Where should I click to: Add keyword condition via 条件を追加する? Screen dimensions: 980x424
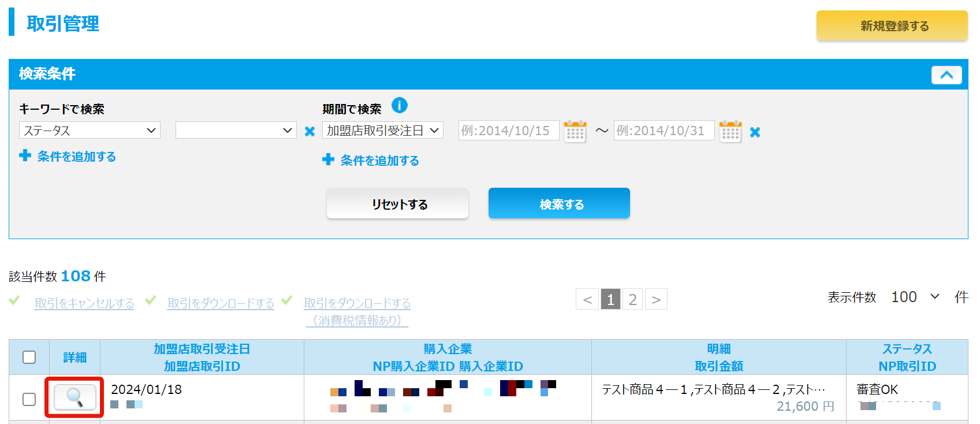click(x=77, y=157)
